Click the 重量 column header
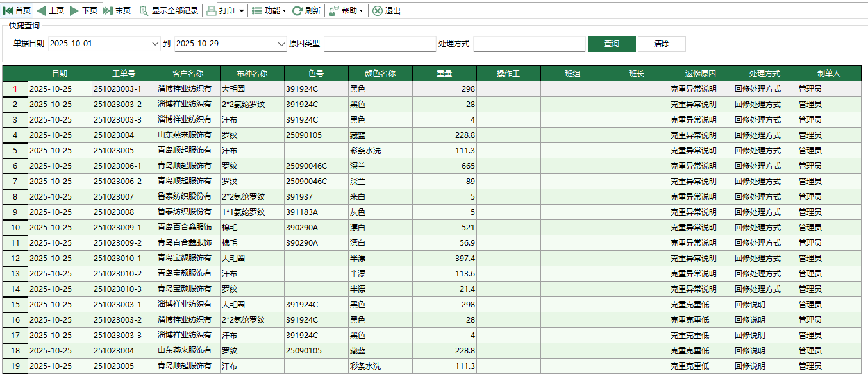Viewport: 868px width, 374px height. point(444,73)
